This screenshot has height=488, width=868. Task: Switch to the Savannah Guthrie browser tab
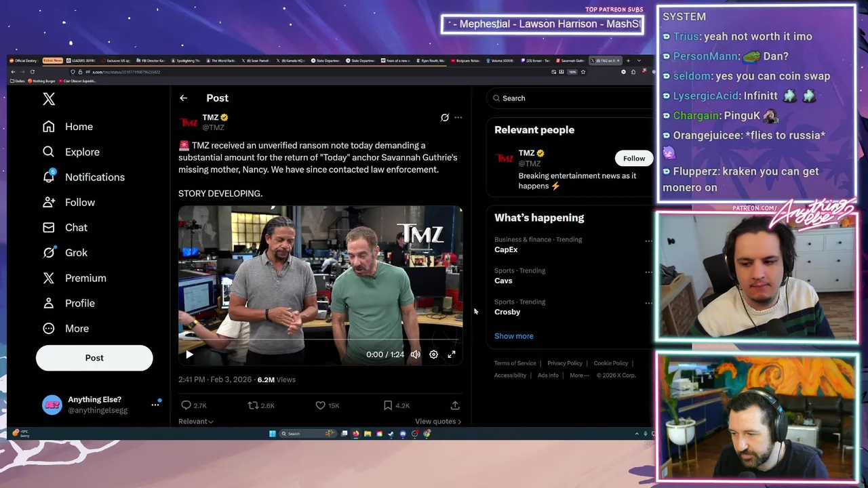click(570, 61)
